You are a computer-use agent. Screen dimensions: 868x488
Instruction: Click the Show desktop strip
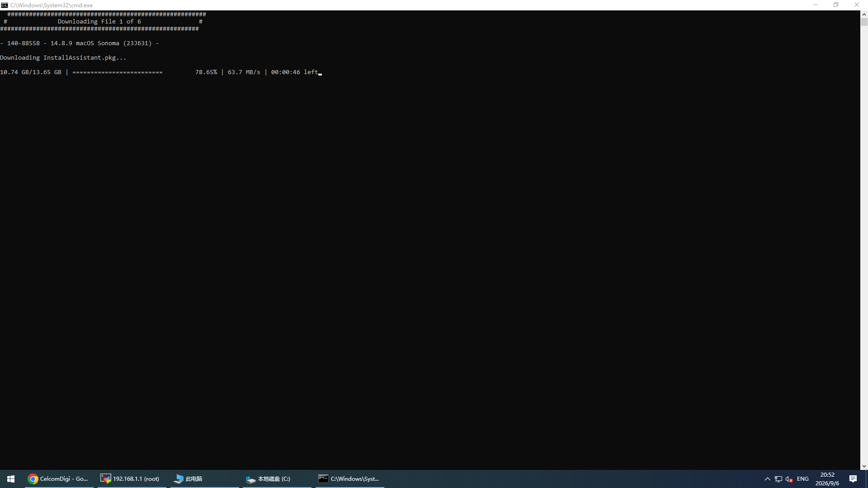866,479
